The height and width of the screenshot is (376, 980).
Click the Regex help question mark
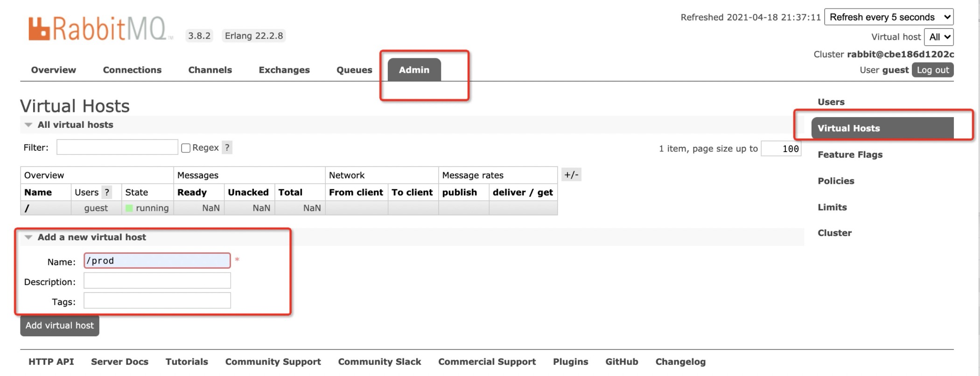point(227,147)
